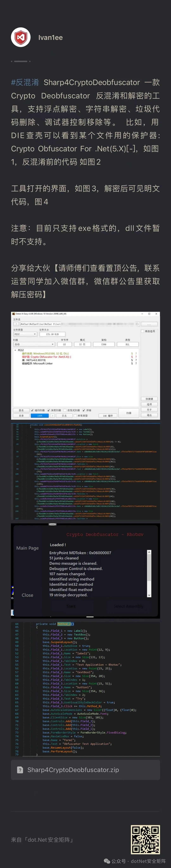Click the large 扫描 scan button
This screenshot has width=171, height=868.
coord(129,413)
